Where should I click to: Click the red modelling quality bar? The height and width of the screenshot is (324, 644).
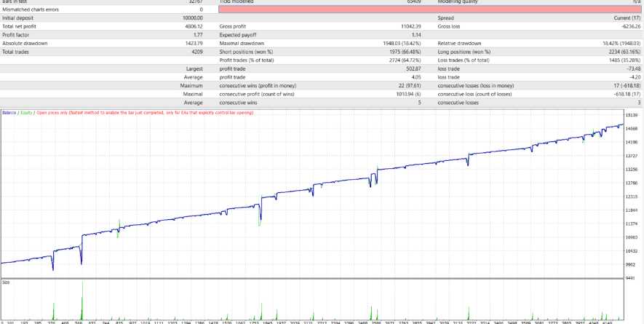pos(431,9)
